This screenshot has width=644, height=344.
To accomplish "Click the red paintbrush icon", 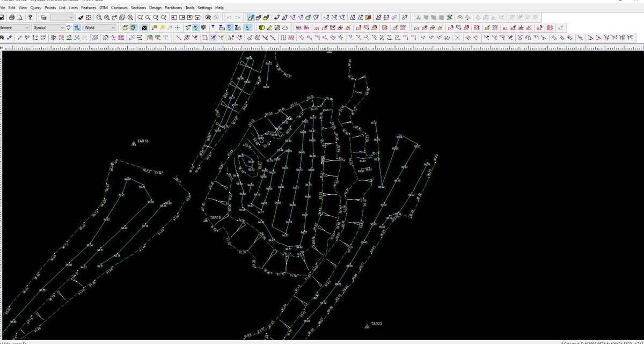I will point(81,17).
